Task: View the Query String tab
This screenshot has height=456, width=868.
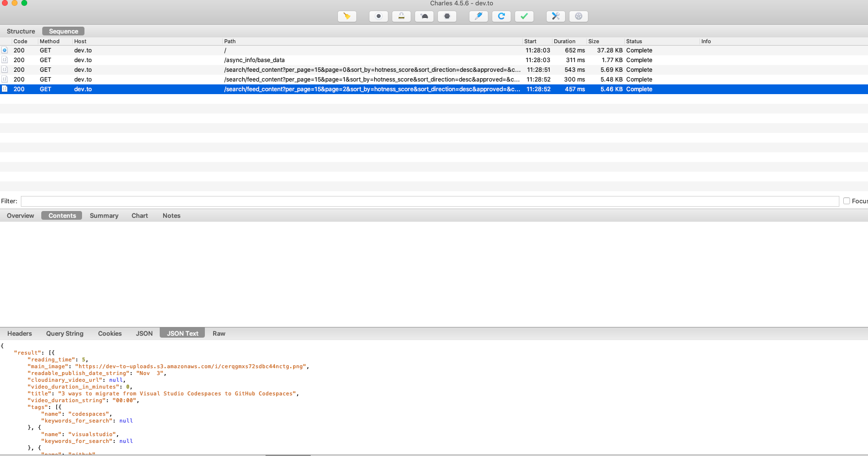Action: point(65,333)
